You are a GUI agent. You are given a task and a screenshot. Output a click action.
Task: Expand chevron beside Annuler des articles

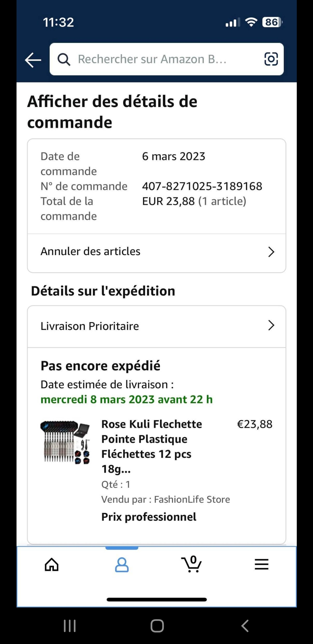(x=271, y=252)
